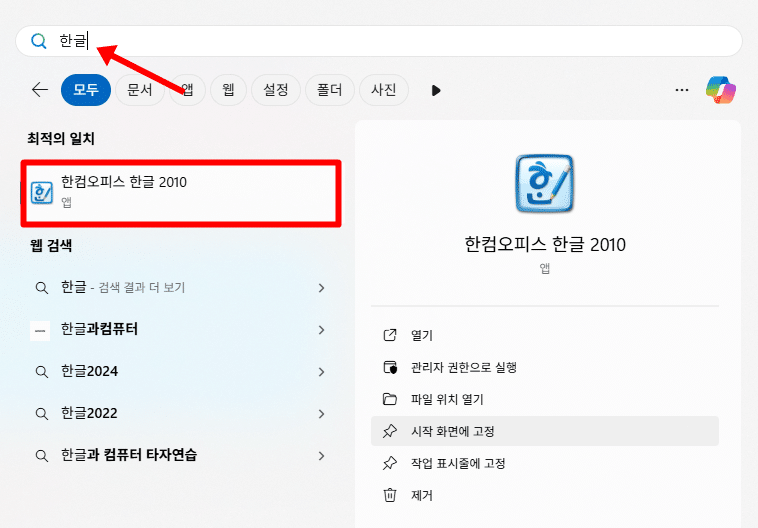Open 한컴오피스 한글 2010 best match result
758x528 pixels.
pyautogui.click(x=181, y=193)
